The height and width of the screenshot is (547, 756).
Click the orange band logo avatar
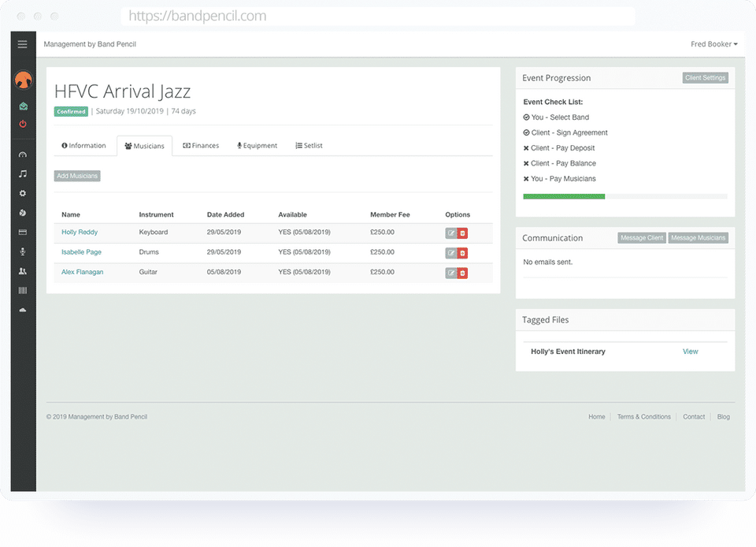coord(23,80)
